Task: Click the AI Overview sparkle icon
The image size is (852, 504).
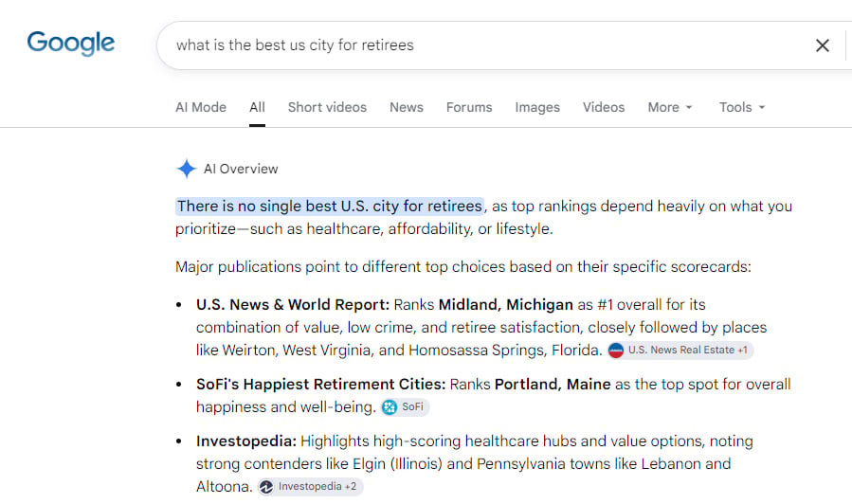Action: point(187,169)
